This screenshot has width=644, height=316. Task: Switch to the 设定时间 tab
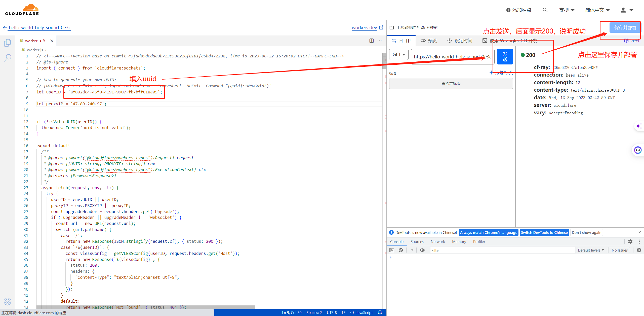[460, 41]
